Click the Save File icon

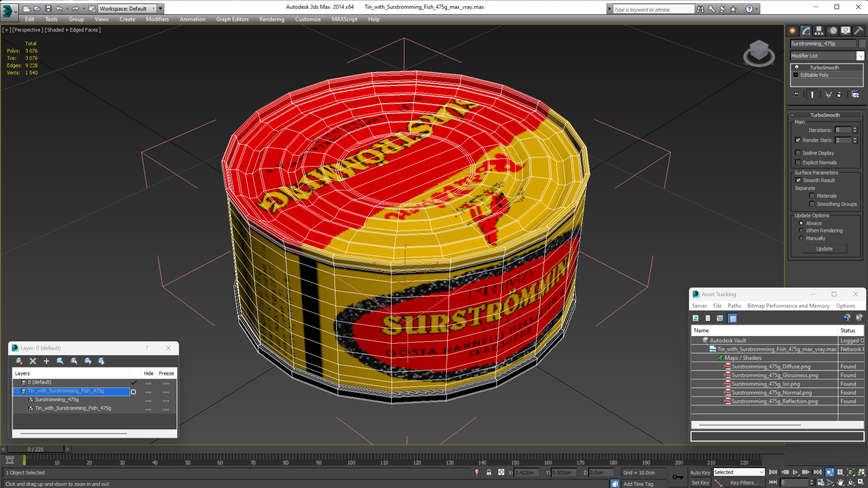pos(48,9)
